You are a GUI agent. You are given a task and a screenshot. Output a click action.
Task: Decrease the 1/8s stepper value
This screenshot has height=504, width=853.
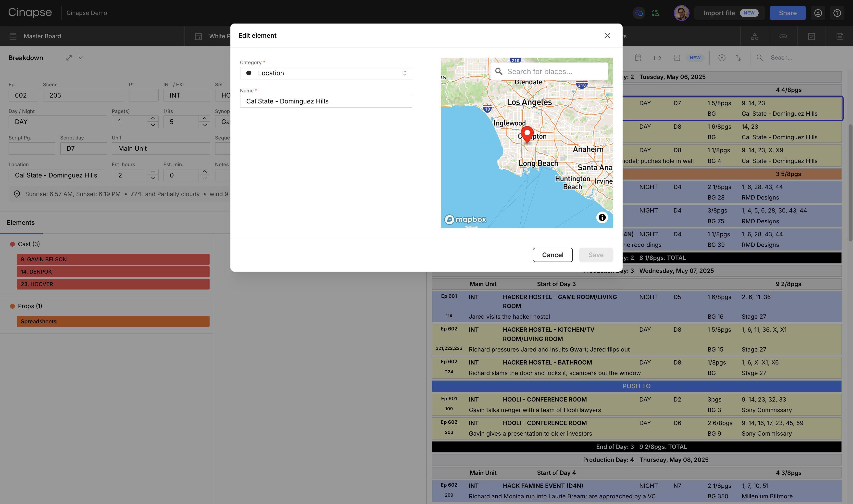pyautogui.click(x=204, y=125)
